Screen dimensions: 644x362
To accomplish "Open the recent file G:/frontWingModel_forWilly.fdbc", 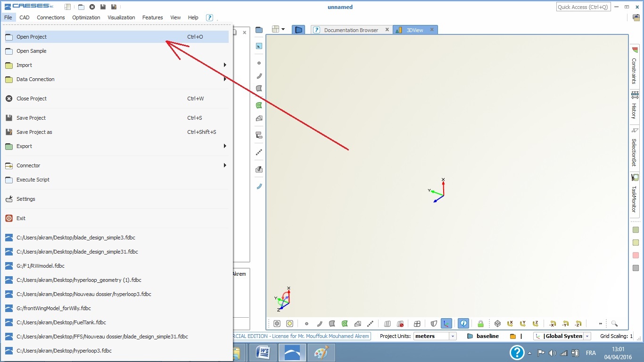I will click(116, 308).
